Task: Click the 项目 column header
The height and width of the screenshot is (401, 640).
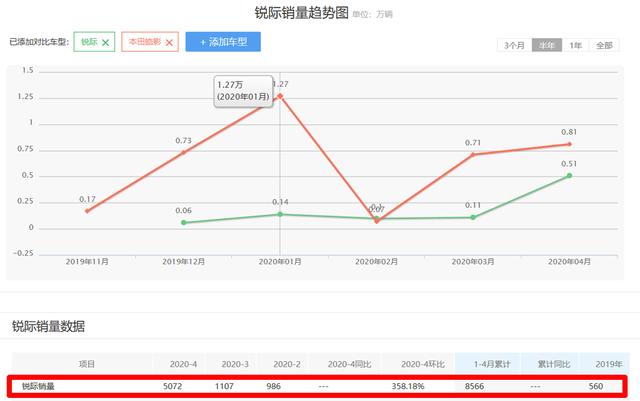Action: pos(87,364)
